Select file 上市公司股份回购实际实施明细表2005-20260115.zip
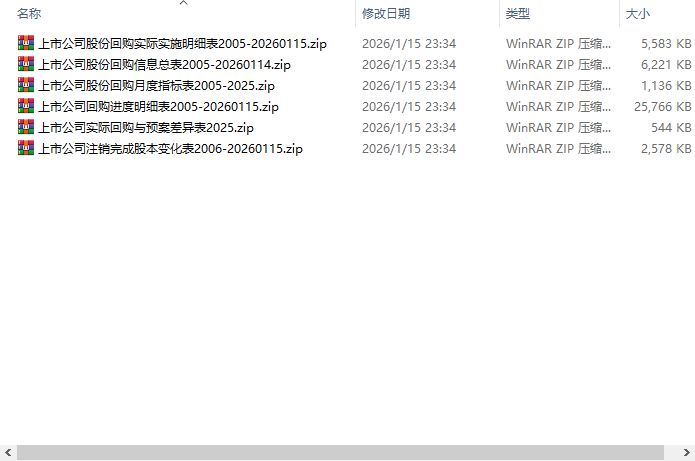The image size is (695, 461). [183, 43]
